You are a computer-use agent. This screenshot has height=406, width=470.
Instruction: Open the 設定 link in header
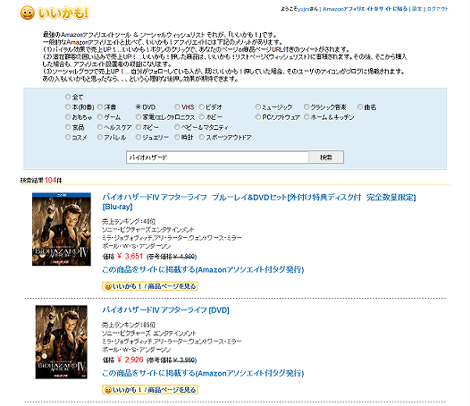(x=417, y=9)
